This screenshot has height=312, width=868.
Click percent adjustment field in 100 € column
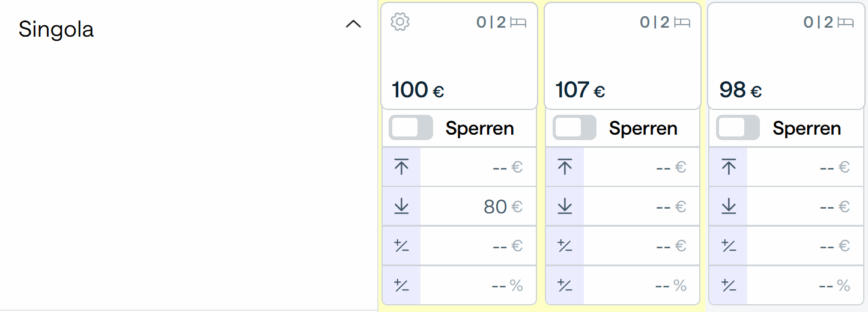(x=478, y=285)
